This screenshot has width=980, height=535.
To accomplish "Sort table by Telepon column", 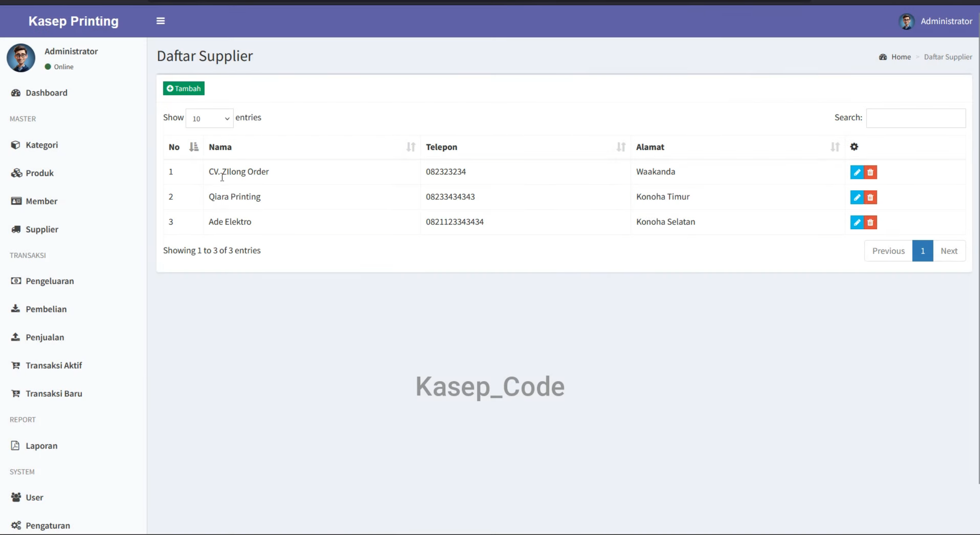I will pos(525,147).
